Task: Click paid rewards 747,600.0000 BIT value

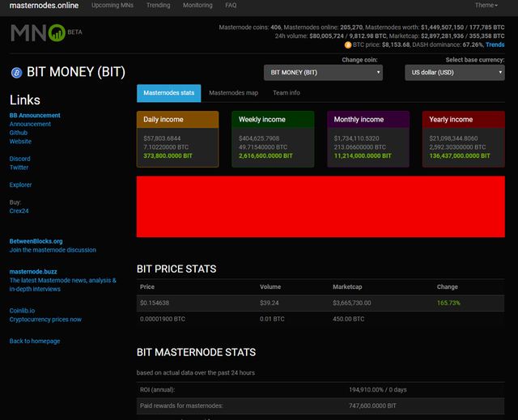Action: [372, 405]
